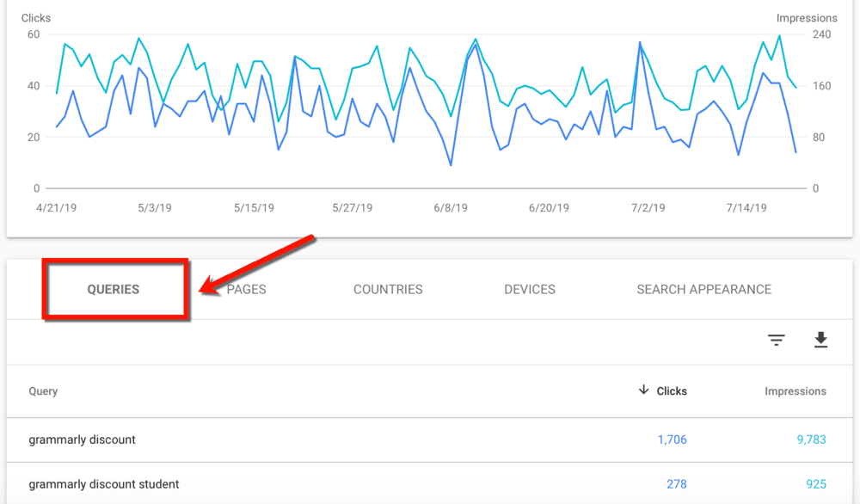
Task: Click the Clicks axis title
Action: coord(35,18)
